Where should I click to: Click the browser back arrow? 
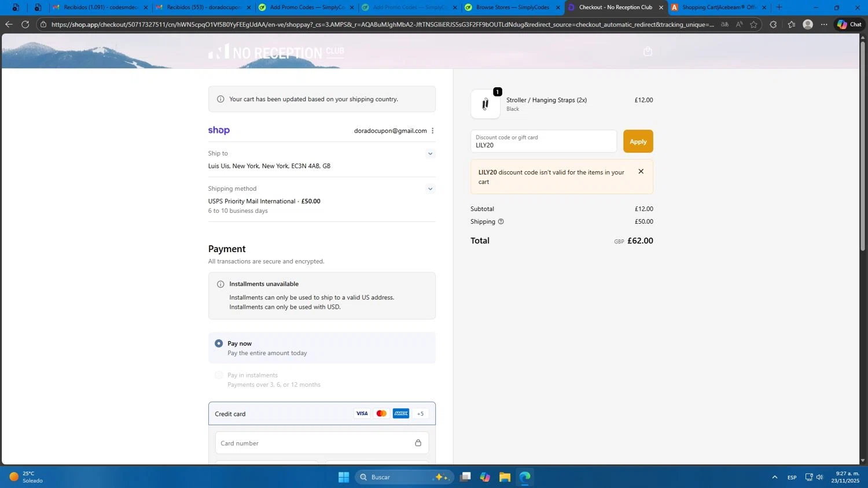[8, 24]
